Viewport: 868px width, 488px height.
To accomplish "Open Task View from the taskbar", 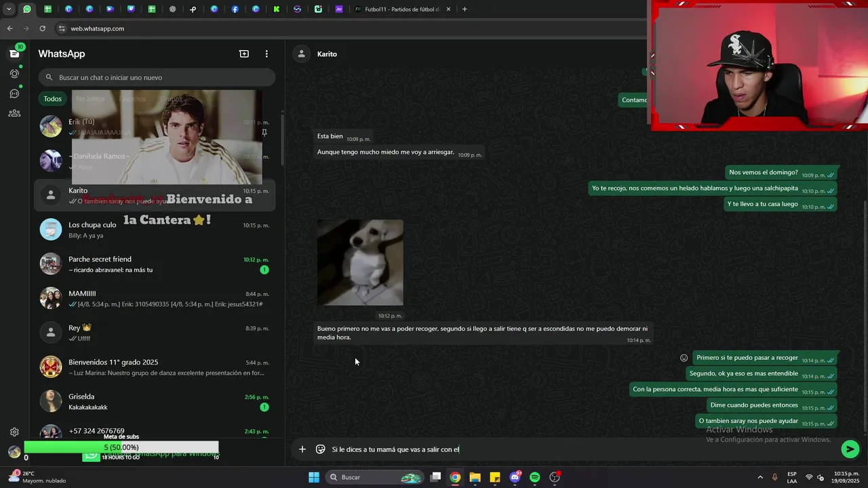I will coord(436,477).
